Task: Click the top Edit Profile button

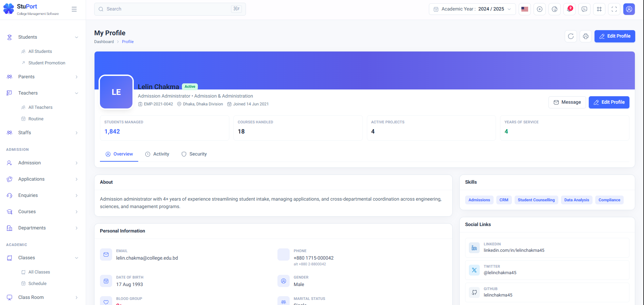Action: tap(615, 36)
